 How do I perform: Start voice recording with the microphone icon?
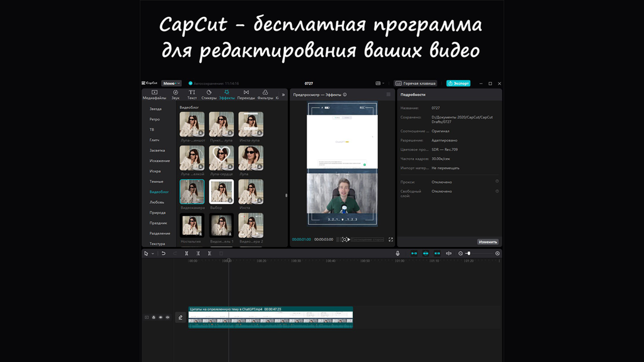pos(398,253)
